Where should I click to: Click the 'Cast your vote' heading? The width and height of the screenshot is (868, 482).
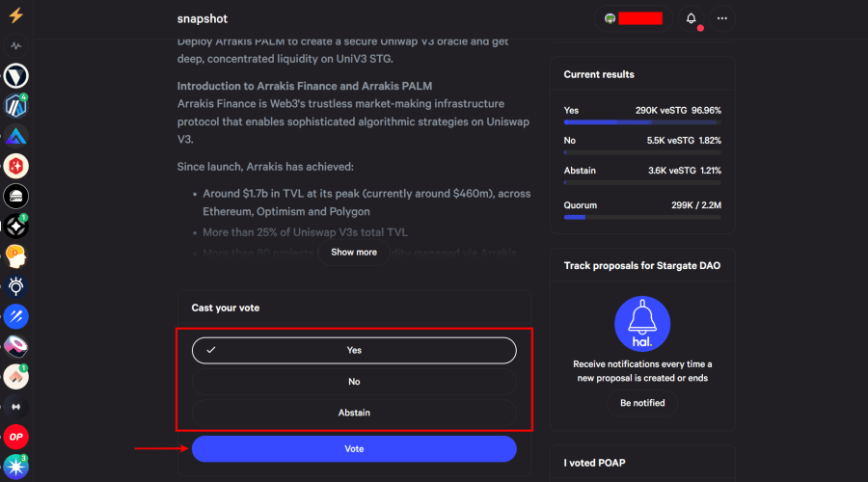point(226,308)
